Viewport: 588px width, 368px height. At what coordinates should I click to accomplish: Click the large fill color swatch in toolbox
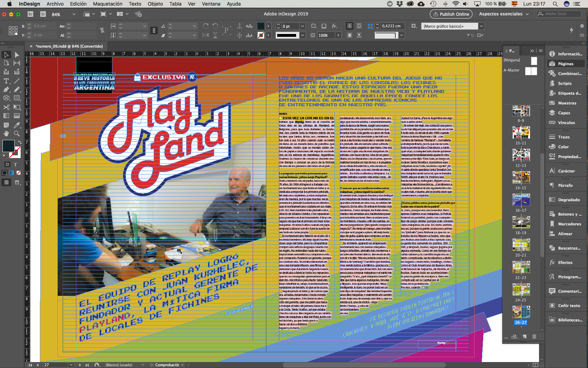click(8, 146)
